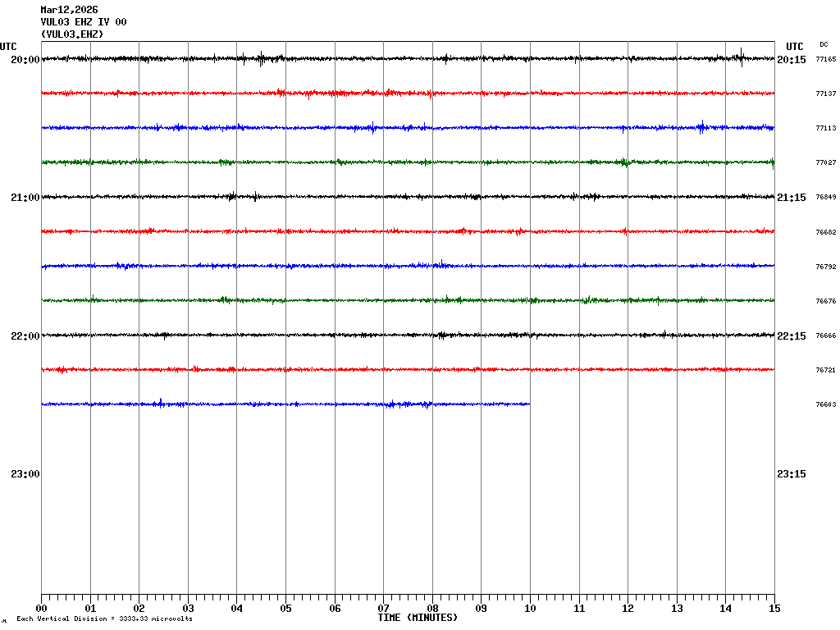This screenshot has height=630, width=840.
Task: Click the Mar12,2026 date label
Action: click(x=69, y=10)
